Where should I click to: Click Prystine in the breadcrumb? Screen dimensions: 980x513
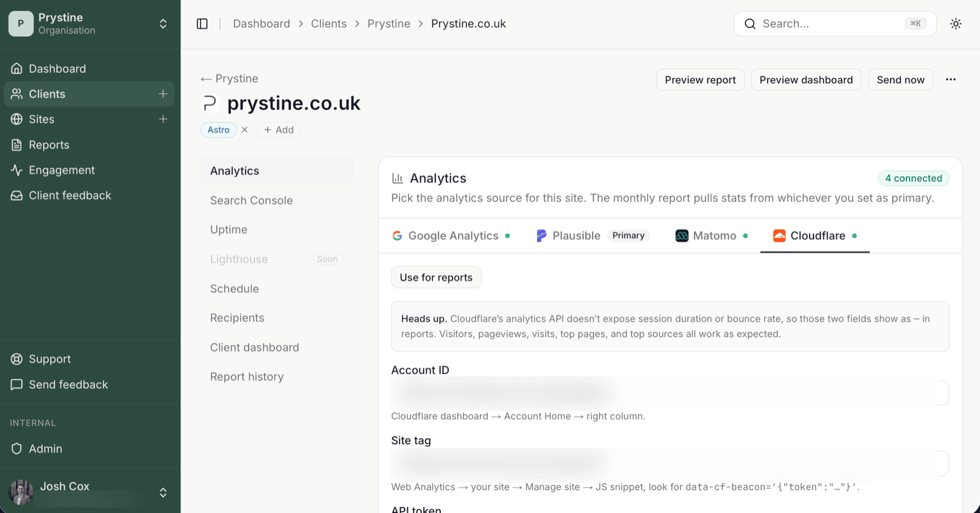(x=389, y=24)
